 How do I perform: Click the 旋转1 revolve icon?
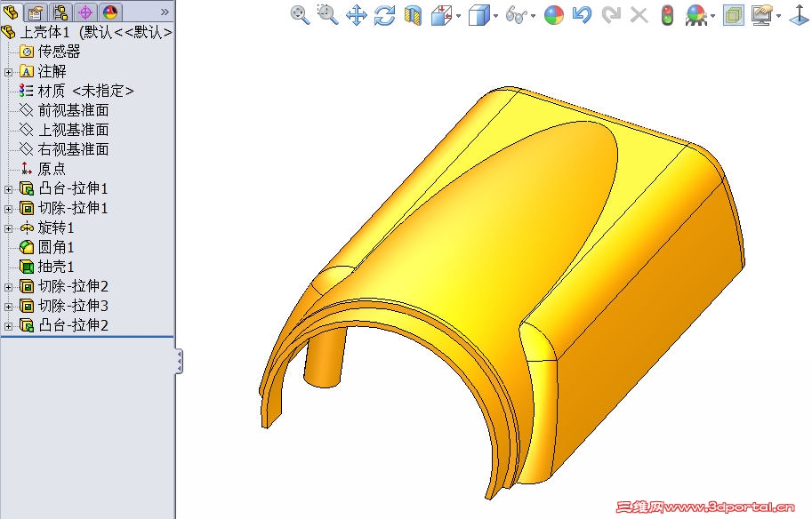27,228
